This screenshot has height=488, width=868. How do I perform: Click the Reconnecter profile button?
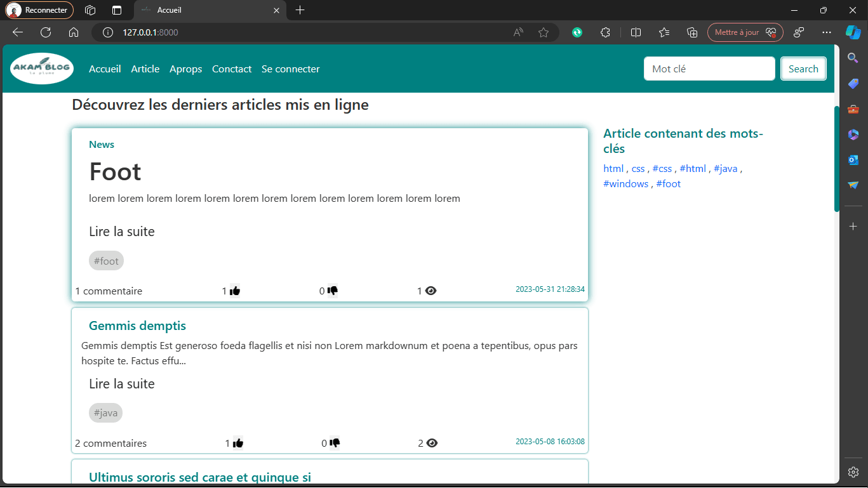point(39,10)
